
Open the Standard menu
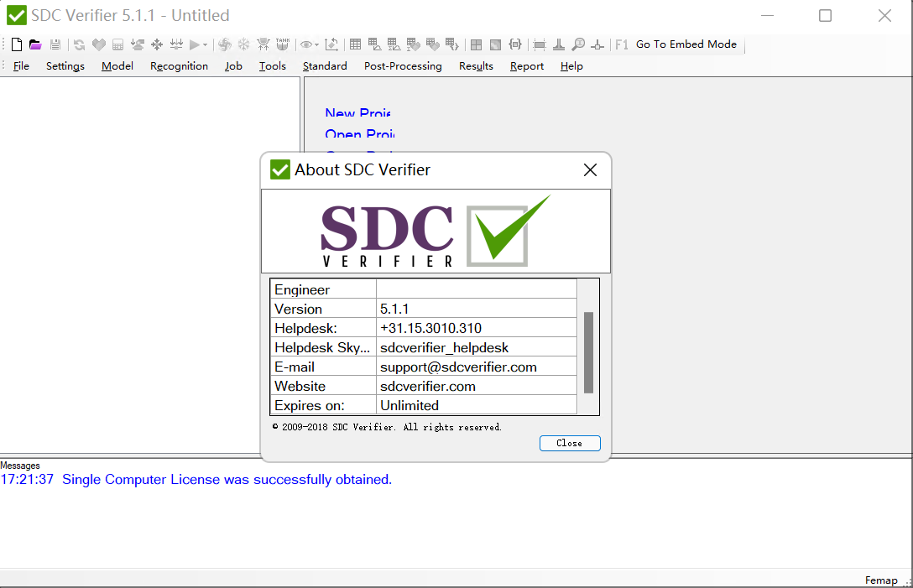coord(325,66)
